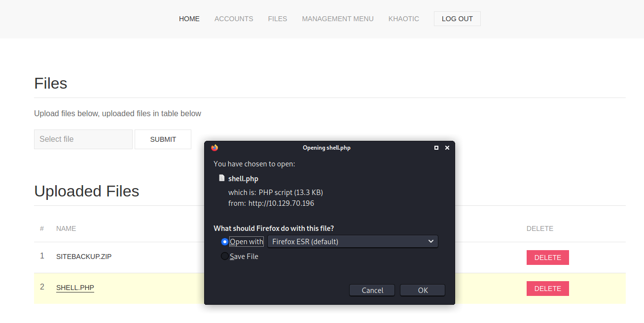Image resolution: width=644 pixels, height=323 pixels.
Task: Switch to the FILES section
Action: click(278, 19)
